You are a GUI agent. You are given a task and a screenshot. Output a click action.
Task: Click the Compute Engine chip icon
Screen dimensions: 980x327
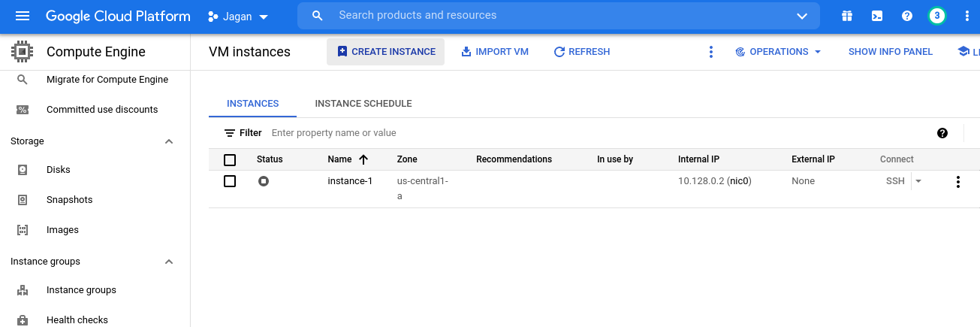click(23, 52)
